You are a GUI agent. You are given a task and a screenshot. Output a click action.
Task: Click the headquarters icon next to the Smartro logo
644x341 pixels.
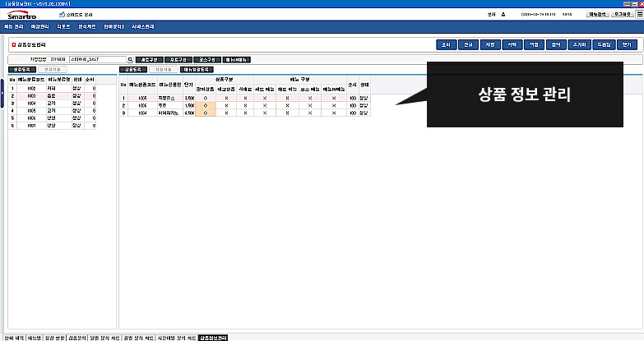pyautogui.click(x=62, y=14)
